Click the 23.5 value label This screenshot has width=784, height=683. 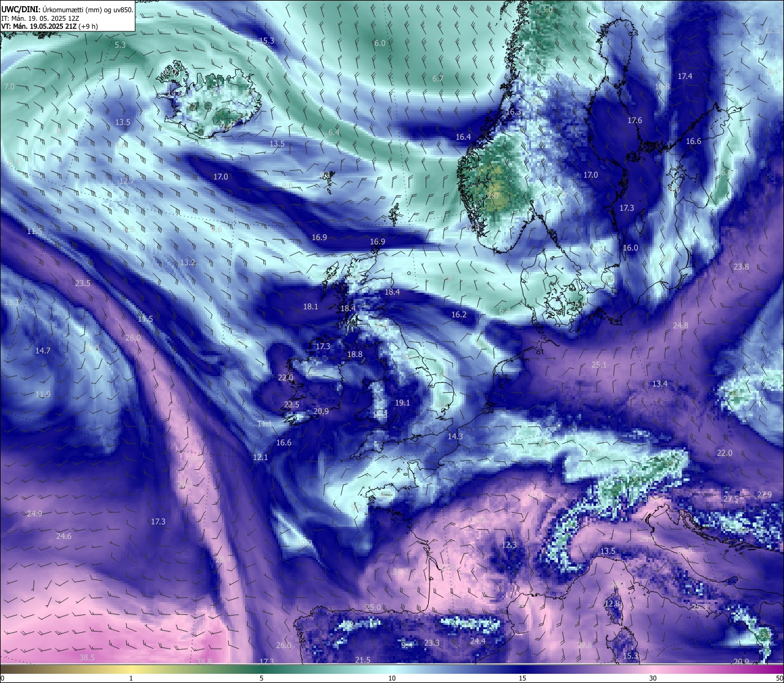[x=83, y=283]
